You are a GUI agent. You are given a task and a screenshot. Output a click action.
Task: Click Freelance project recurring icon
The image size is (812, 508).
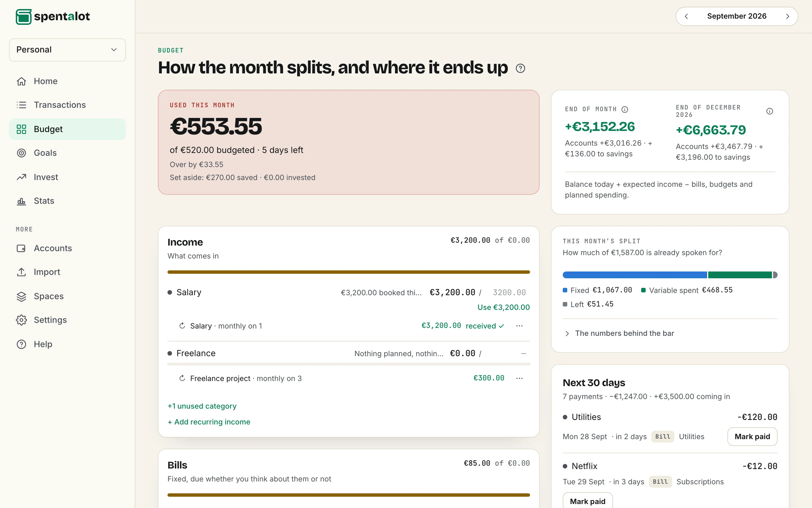point(182,378)
